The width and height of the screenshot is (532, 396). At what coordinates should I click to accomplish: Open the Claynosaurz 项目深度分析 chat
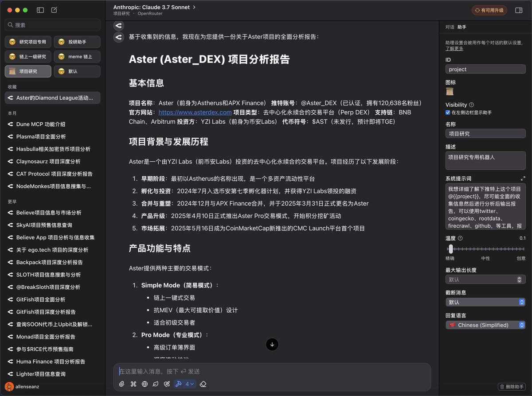(x=53, y=162)
